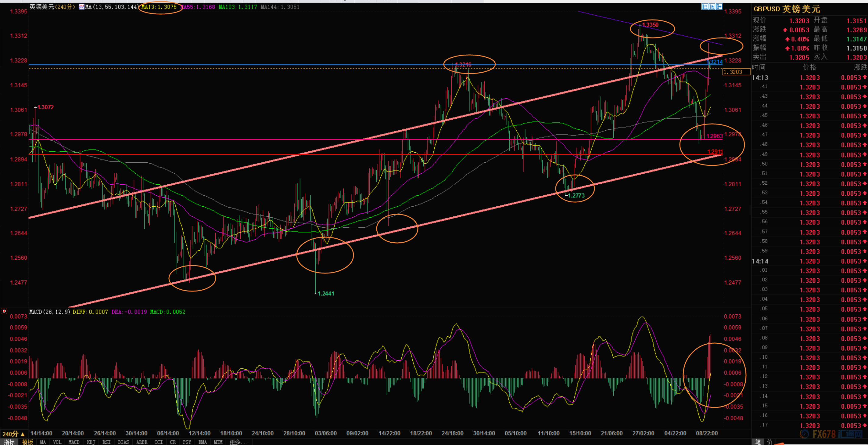
Task: Select the 笔 tab in quote panel
Action: click(x=758, y=442)
